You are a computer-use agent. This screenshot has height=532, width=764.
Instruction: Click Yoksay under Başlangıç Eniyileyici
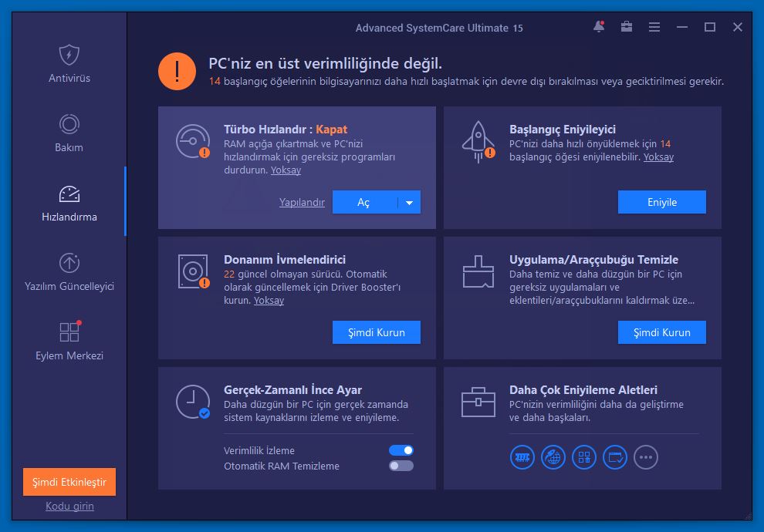coord(658,157)
